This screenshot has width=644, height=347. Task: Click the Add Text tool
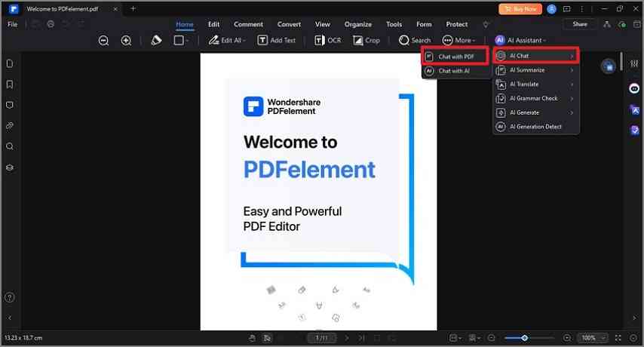277,40
